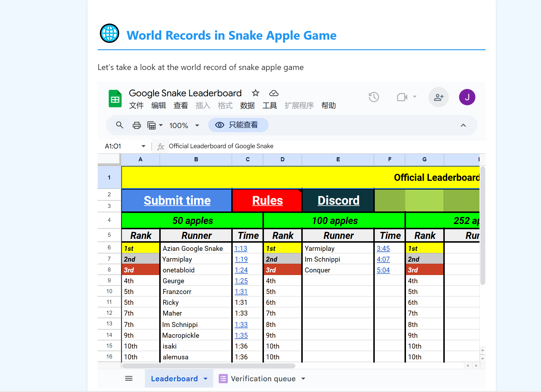The width and height of the screenshot is (541, 392).
Task: Open the 帮助 menu
Action: (328, 105)
